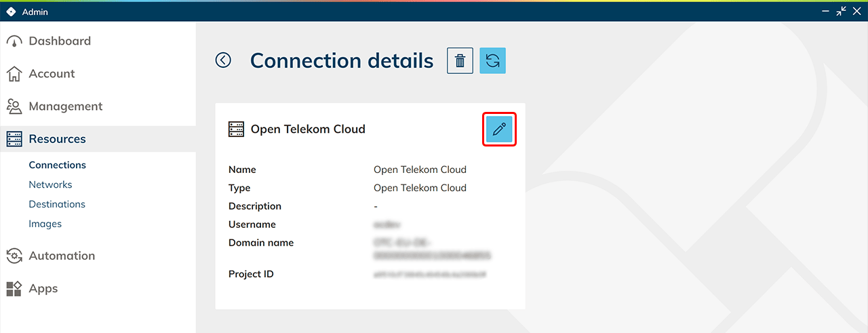Open the Networks submenu item
The height and width of the screenshot is (333, 868).
50,184
